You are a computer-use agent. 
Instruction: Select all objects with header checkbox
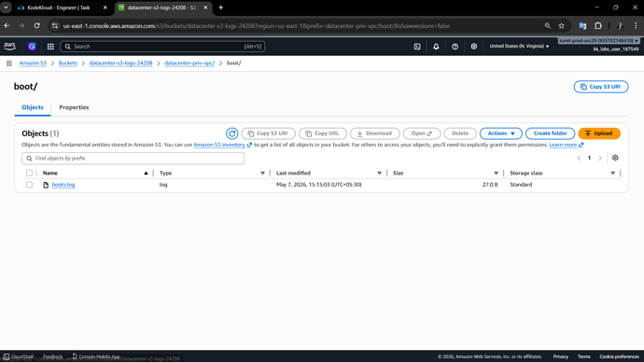click(x=29, y=174)
